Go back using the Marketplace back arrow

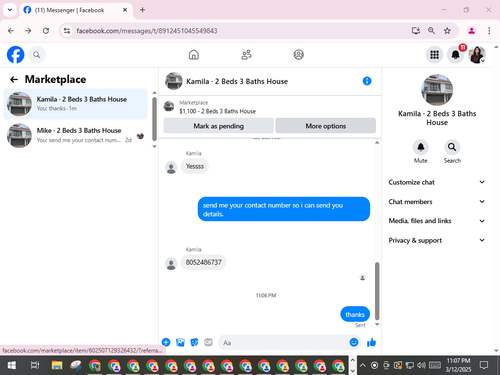[14, 79]
